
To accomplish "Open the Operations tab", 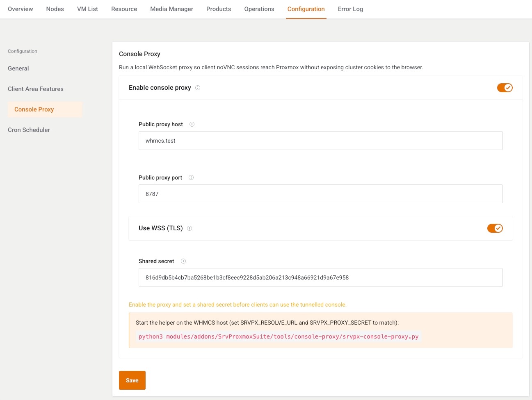I will [x=259, y=9].
